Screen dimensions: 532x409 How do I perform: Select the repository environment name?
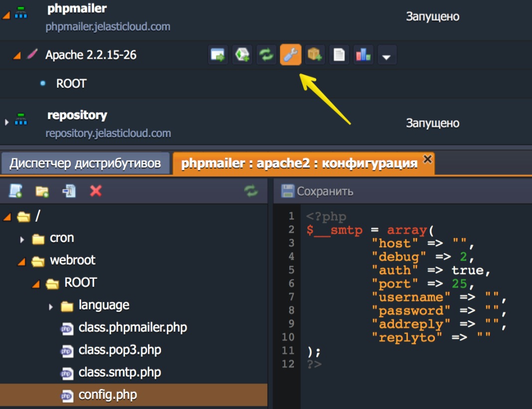[x=77, y=115]
